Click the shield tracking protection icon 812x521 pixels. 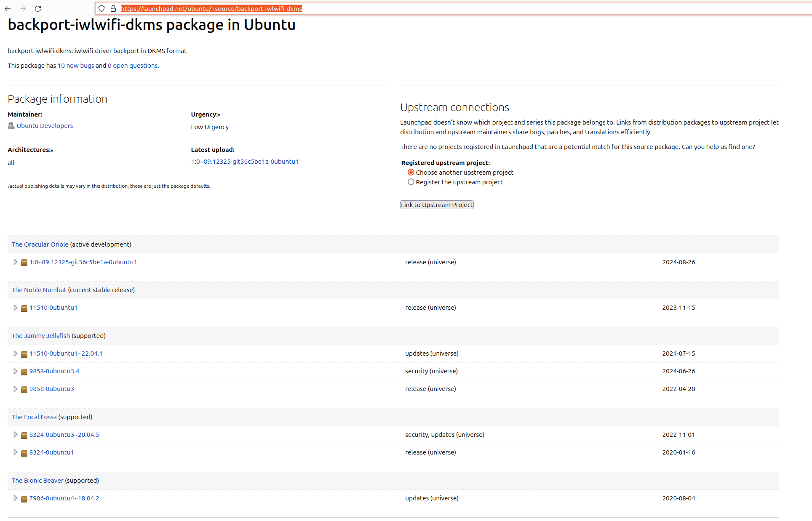pos(101,8)
